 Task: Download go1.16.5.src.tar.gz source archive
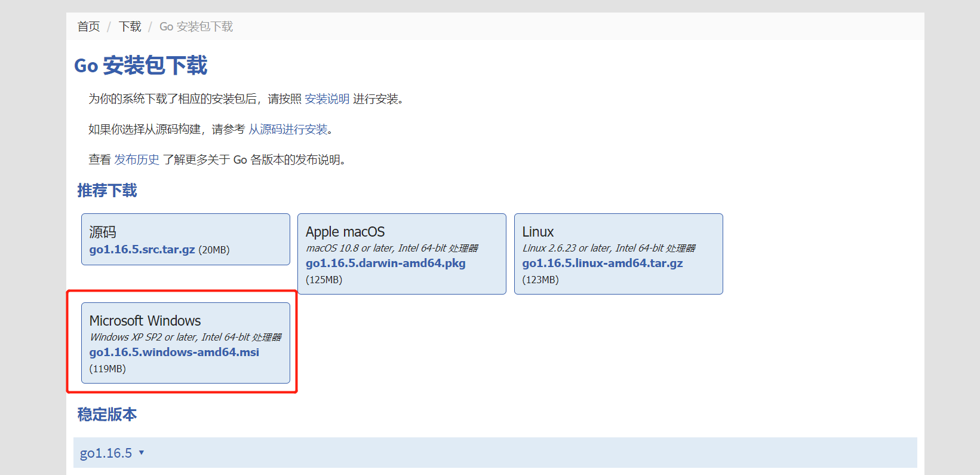click(x=142, y=250)
